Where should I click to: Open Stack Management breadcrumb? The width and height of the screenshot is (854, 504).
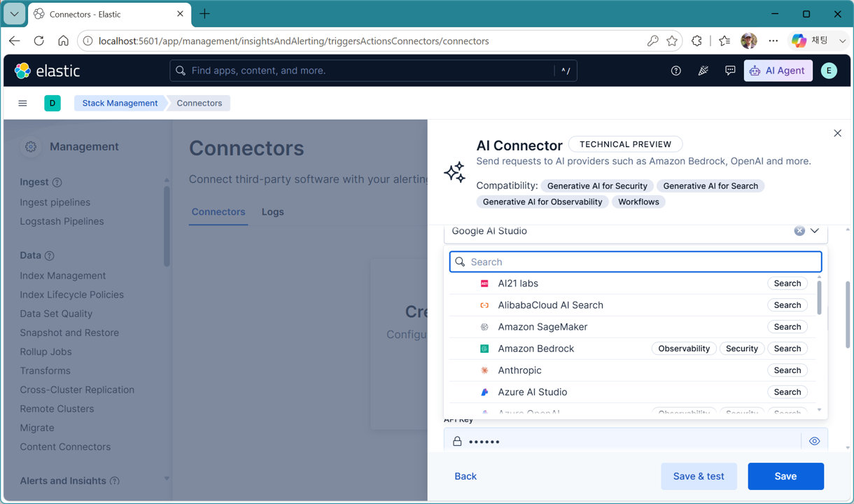[120, 103]
